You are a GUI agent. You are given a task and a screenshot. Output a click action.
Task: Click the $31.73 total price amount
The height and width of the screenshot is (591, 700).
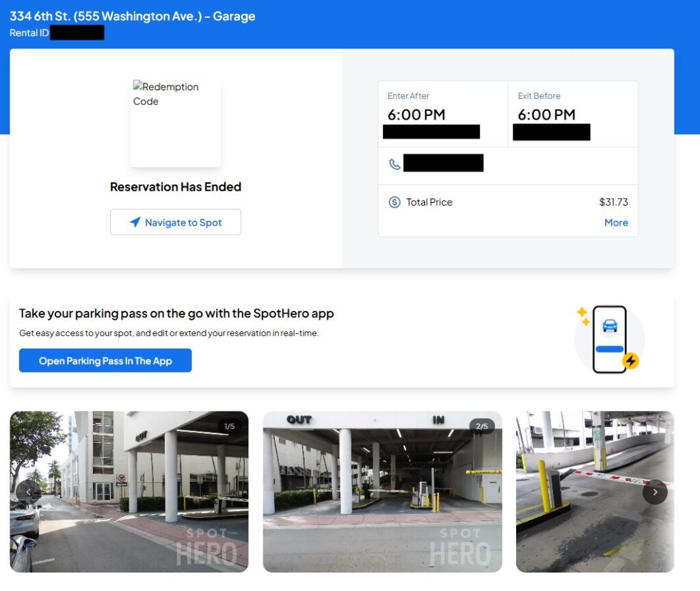pos(613,202)
